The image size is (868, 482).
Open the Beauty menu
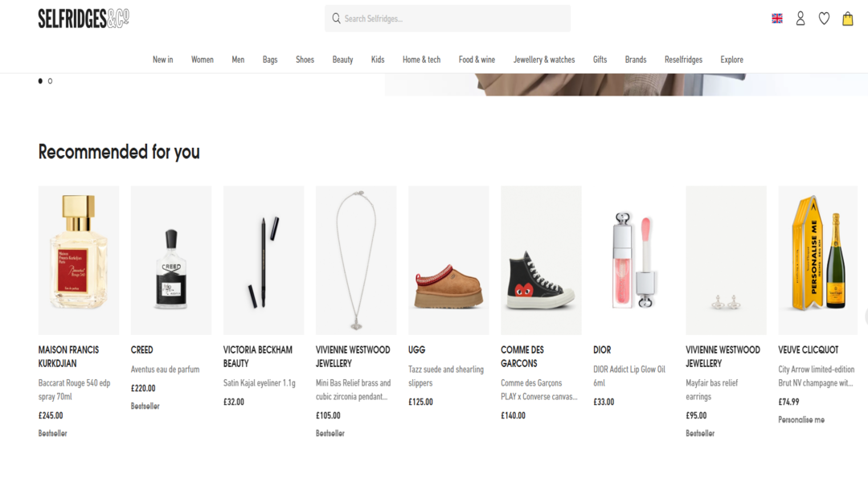(x=342, y=59)
